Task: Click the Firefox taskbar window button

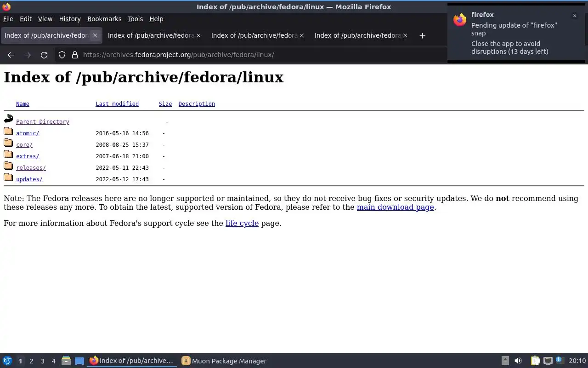Action: 132,361
